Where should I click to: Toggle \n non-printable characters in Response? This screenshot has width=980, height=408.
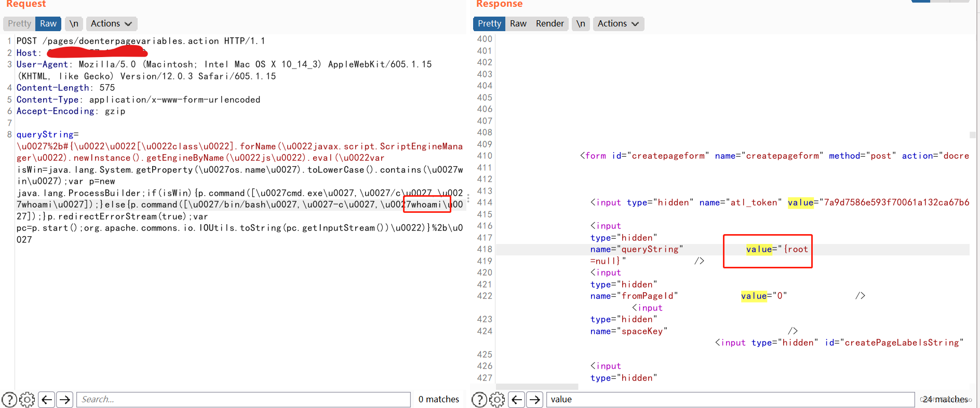point(581,23)
